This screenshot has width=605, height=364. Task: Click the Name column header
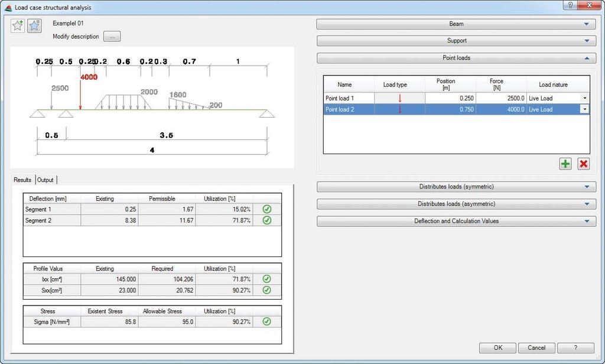point(349,84)
